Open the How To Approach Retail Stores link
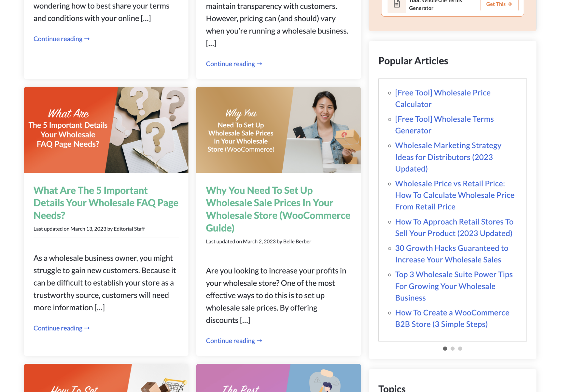 point(454,227)
